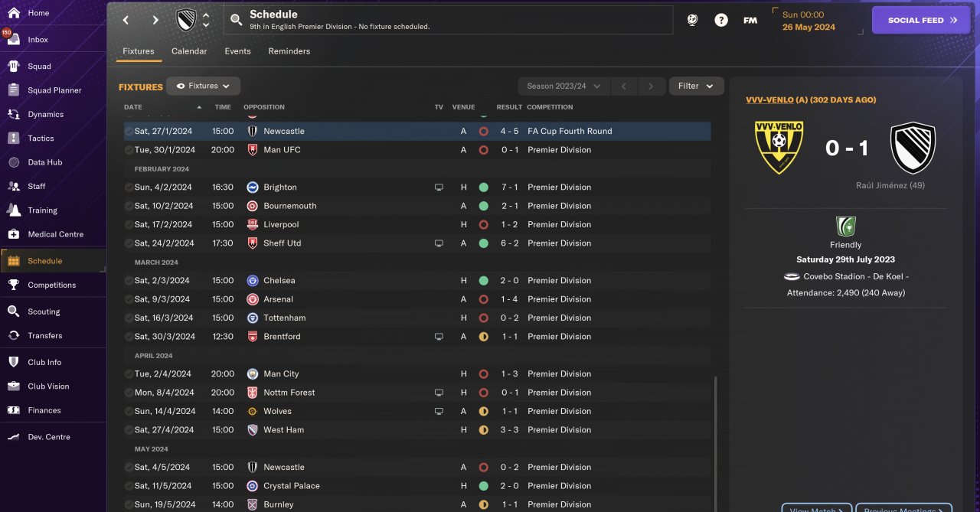Open the Reminders tab
980x512 pixels.
point(289,51)
